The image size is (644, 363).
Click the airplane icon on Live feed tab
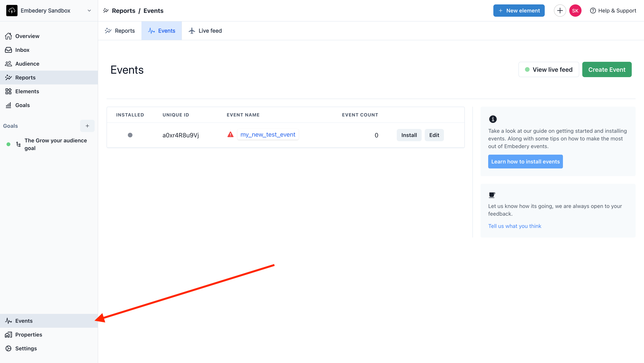click(192, 31)
